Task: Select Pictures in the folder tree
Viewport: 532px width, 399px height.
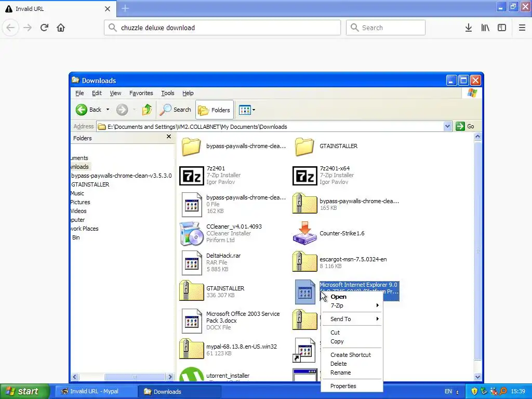Action: [81, 202]
